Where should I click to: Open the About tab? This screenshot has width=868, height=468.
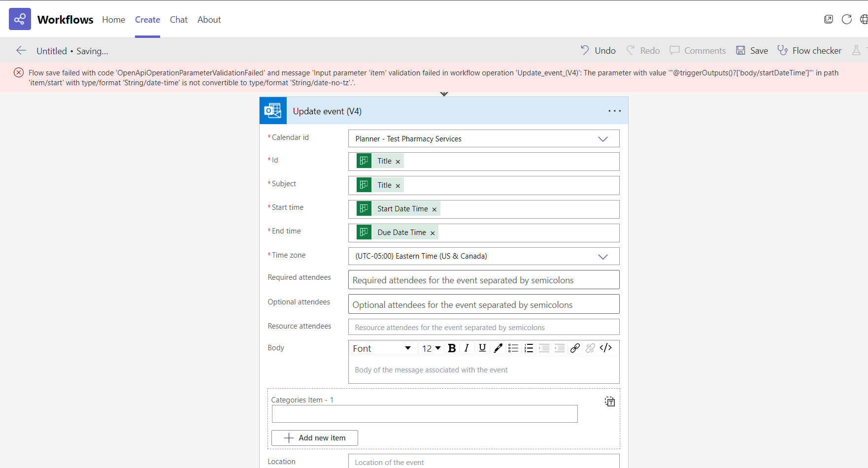(209, 20)
